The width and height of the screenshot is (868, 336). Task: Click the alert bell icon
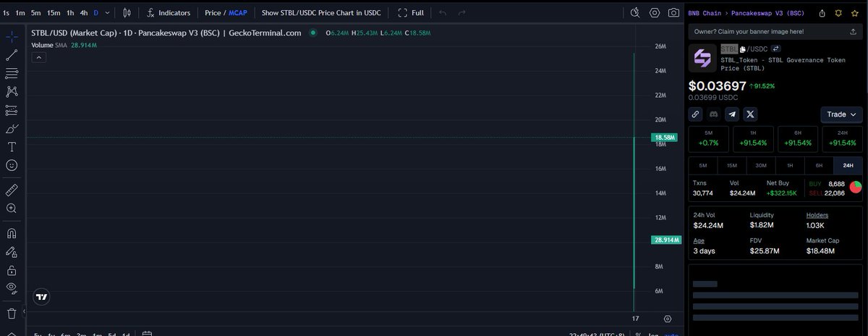(838, 12)
